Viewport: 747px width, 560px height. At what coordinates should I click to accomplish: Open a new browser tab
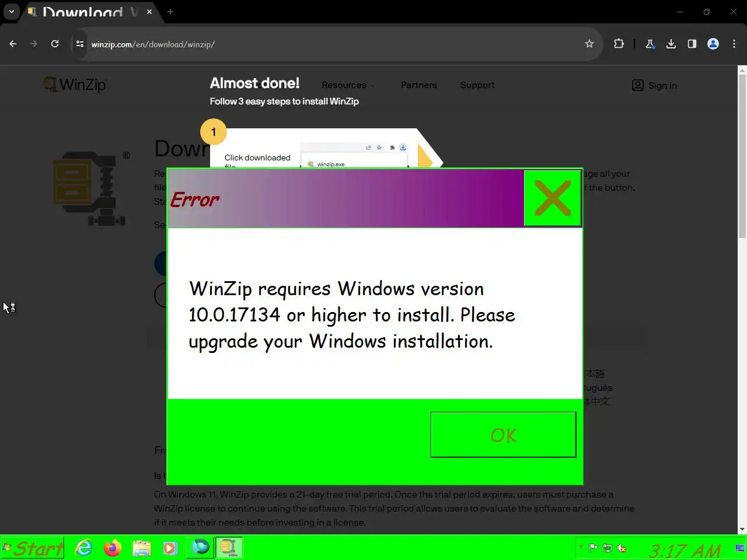pyautogui.click(x=170, y=12)
